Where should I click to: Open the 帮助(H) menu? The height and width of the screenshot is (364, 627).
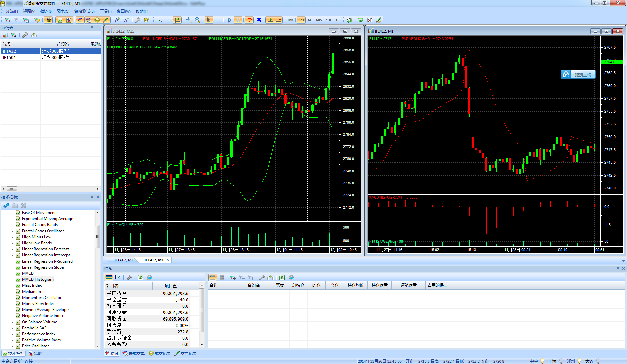coord(142,11)
